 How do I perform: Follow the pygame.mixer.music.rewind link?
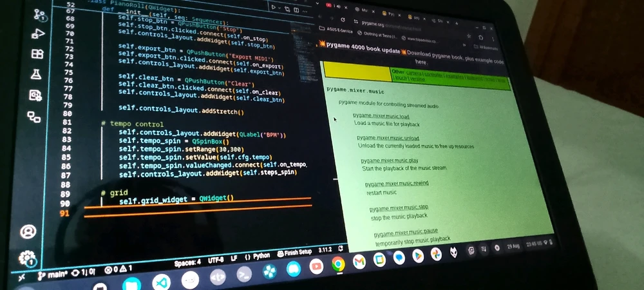pyautogui.click(x=396, y=184)
